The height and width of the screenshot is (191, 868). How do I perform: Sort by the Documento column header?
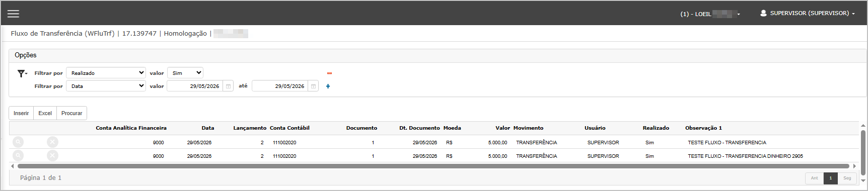361,128
